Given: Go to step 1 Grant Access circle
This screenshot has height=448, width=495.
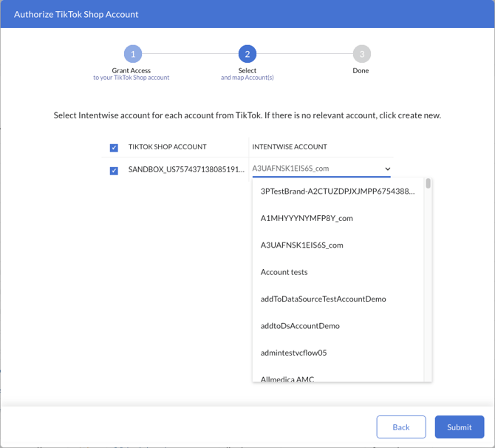Looking at the screenshot, I should 133,54.
